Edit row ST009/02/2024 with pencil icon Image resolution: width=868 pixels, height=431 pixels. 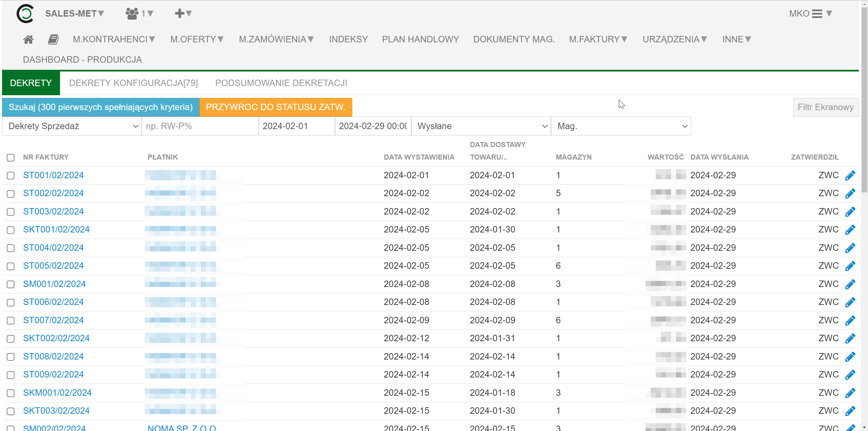[850, 375]
